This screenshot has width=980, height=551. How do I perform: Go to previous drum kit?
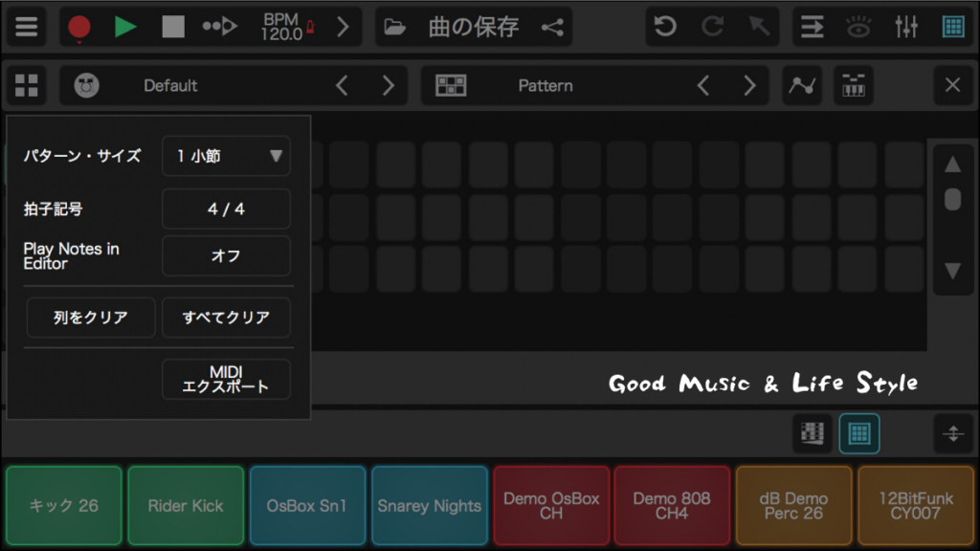pos(342,85)
